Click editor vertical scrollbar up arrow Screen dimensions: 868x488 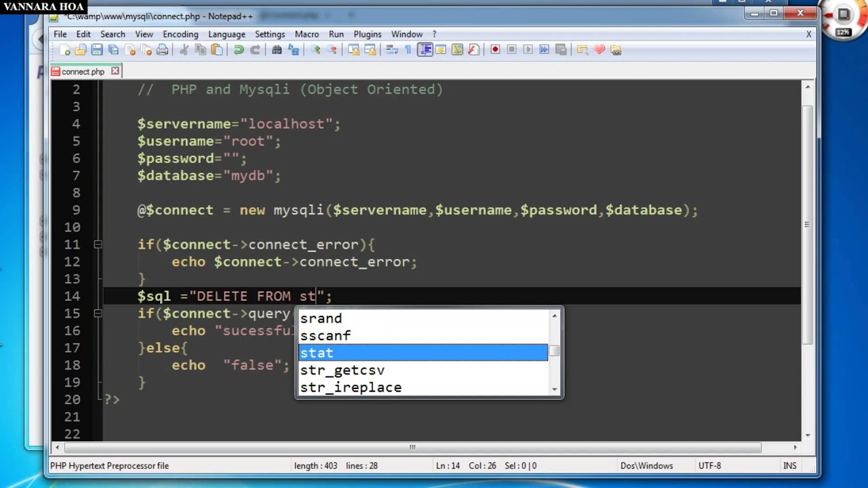[x=808, y=87]
